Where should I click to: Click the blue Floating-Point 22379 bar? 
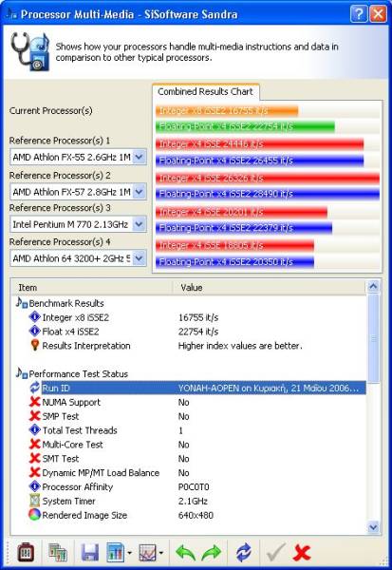[x=244, y=228]
